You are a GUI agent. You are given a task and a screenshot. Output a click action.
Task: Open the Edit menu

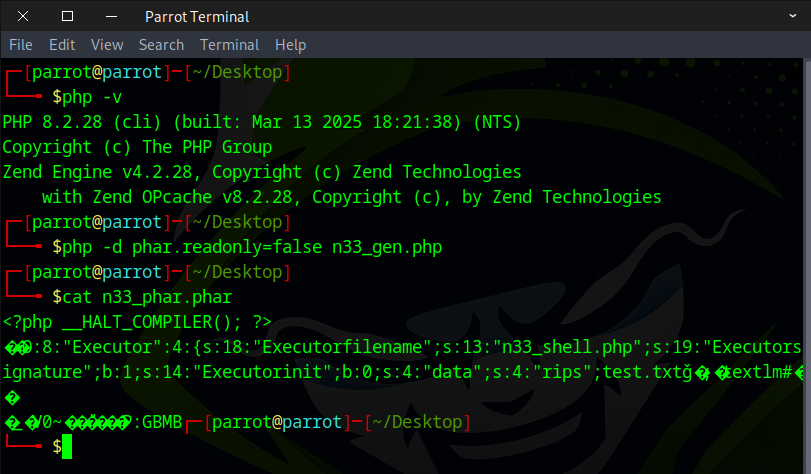(62, 45)
